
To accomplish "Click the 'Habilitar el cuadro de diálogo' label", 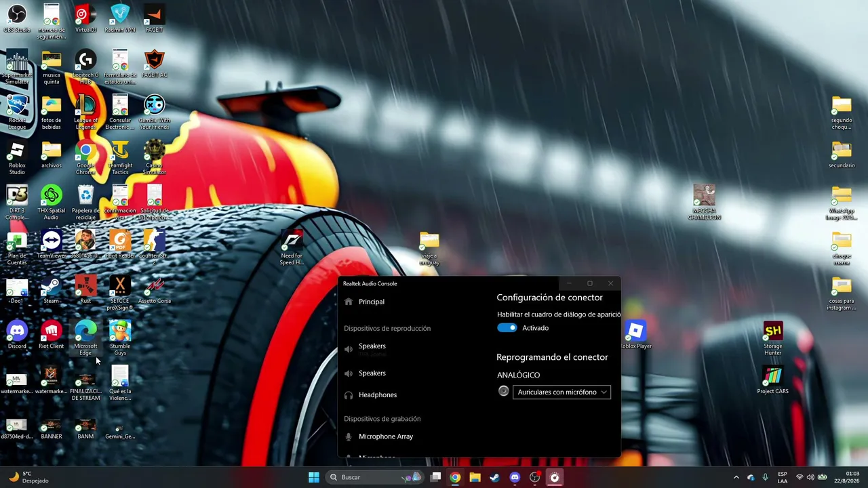I will (559, 314).
